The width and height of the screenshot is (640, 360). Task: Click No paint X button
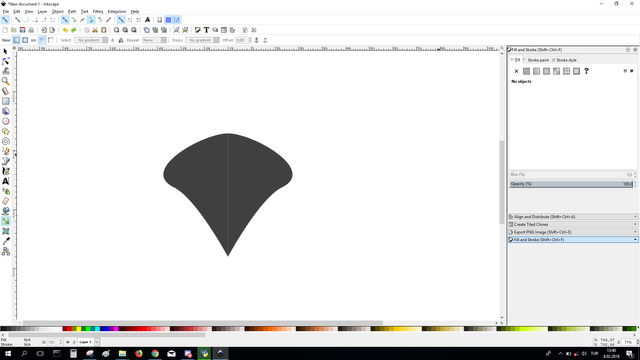point(516,71)
